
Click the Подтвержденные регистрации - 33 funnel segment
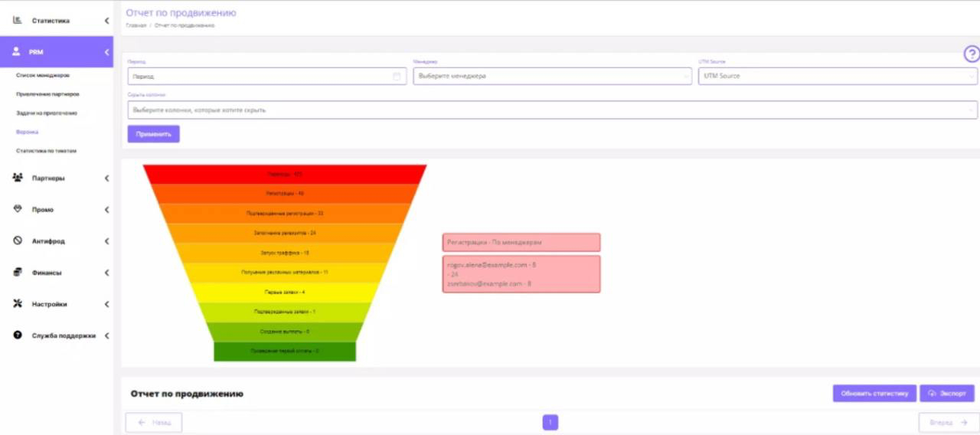[285, 214]
